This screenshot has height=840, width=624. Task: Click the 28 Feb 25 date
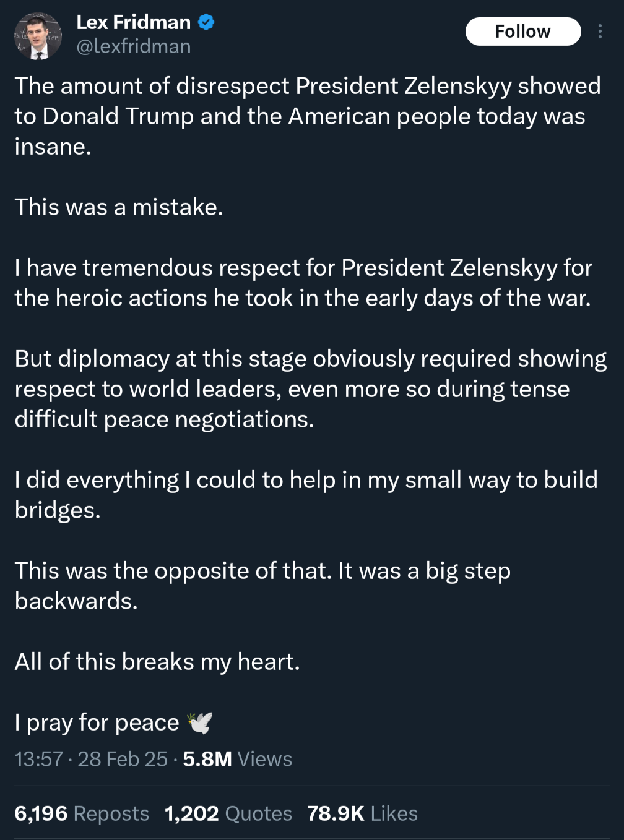coord(123,759)
